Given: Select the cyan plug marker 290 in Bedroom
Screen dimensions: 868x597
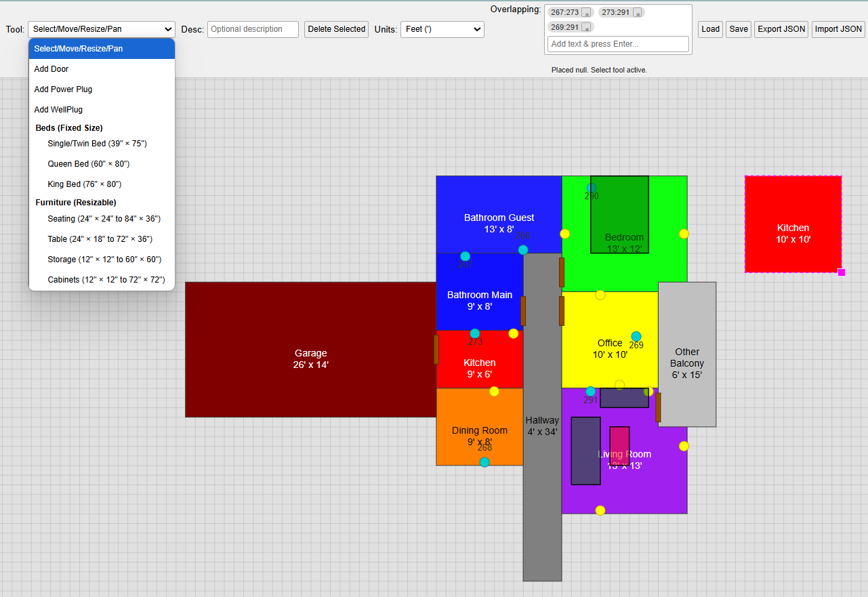Looking at the screenshot, I should click(592, 188).
